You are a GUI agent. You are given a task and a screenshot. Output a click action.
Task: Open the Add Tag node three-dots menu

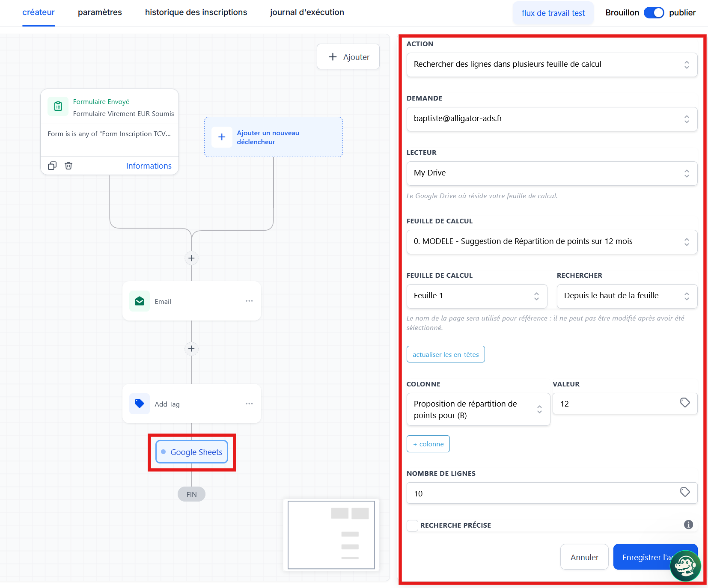pos(249,404)
